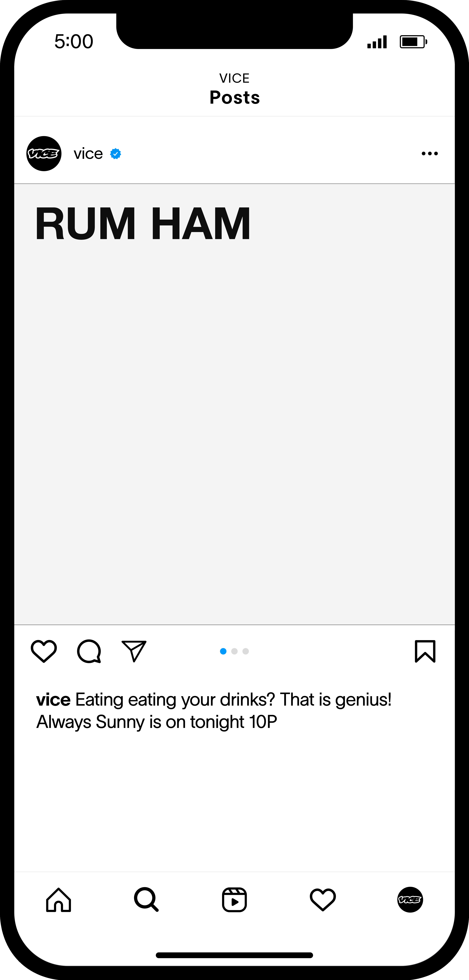
Task: Tap the battery icon in status bar
Action: (x=413, y=41)
